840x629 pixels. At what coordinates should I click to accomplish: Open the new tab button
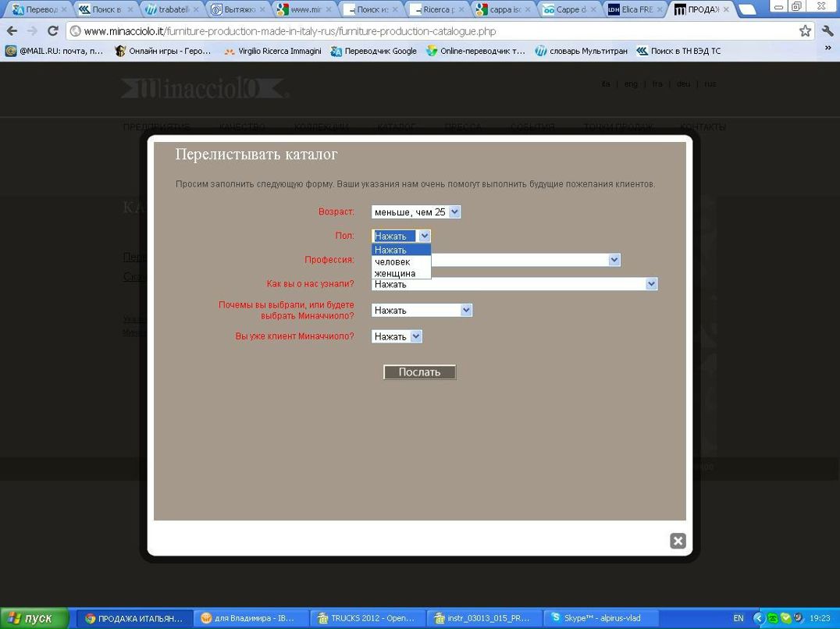point(747,10)
